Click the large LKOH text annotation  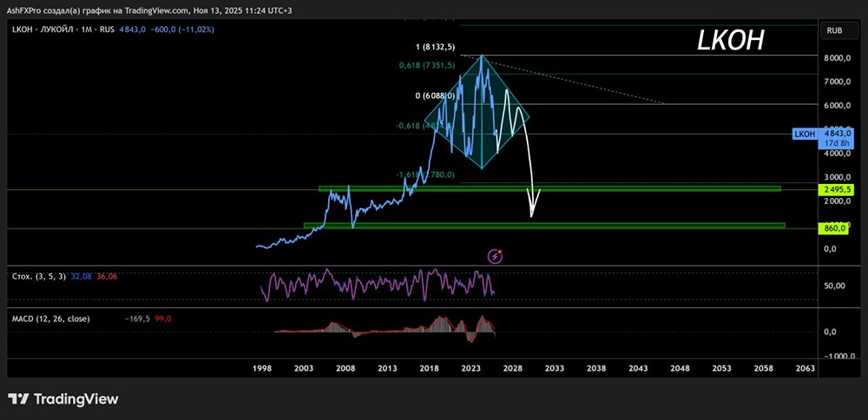(x=731, y=41)
